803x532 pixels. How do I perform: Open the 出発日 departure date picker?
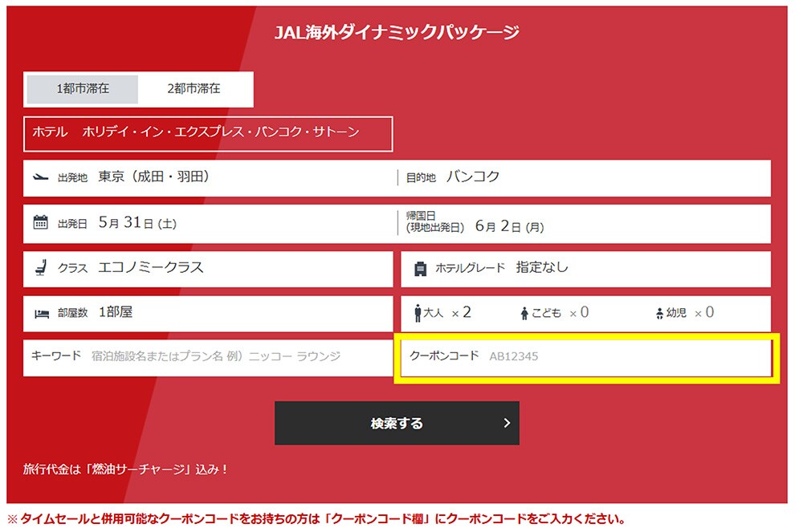(210, 224)
